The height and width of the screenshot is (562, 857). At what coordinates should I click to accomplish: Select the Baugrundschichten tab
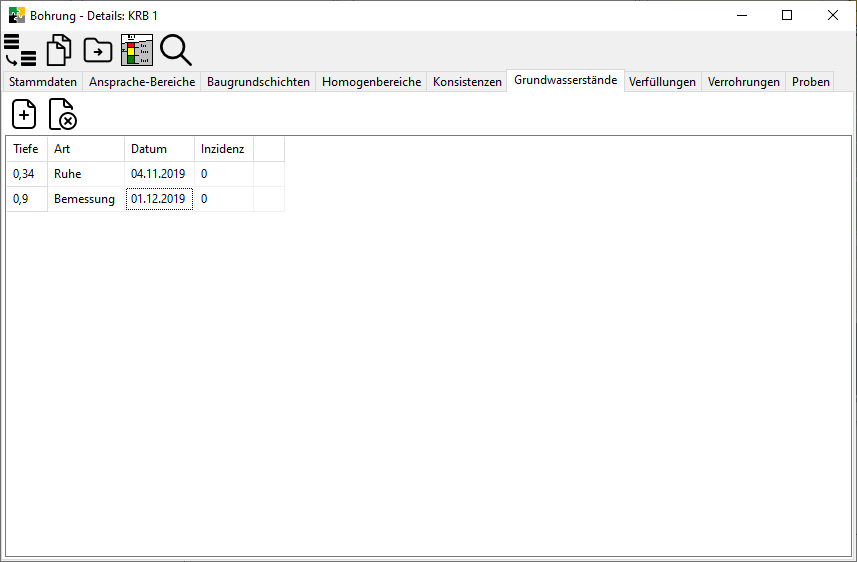pos(258,82)
